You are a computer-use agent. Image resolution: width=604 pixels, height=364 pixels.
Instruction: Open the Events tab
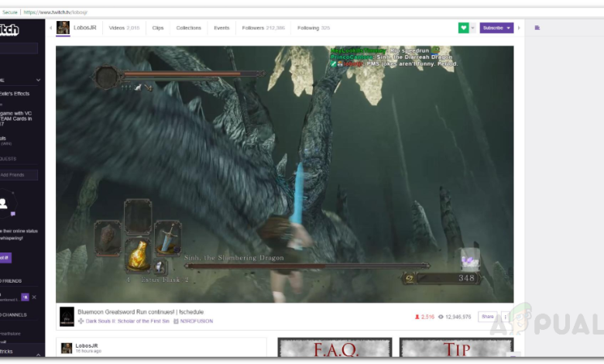(x=221, y=28)
